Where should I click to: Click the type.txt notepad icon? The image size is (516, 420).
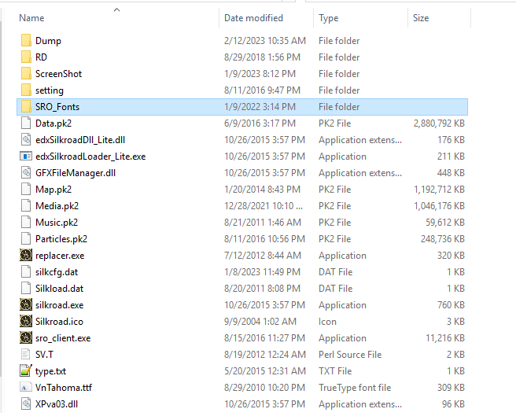[26, 370]
